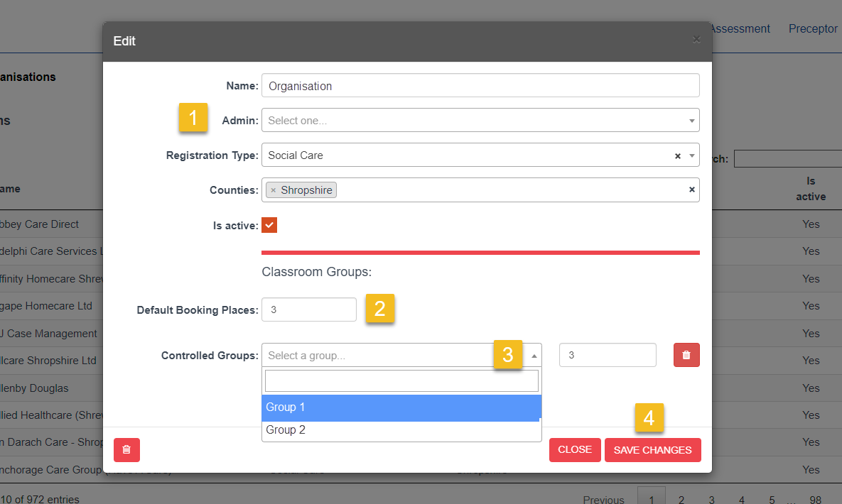The image size is (842, 504).
Task: Click the group search box in dropdown
Action: pyautogui.click(x=401, y=381)
